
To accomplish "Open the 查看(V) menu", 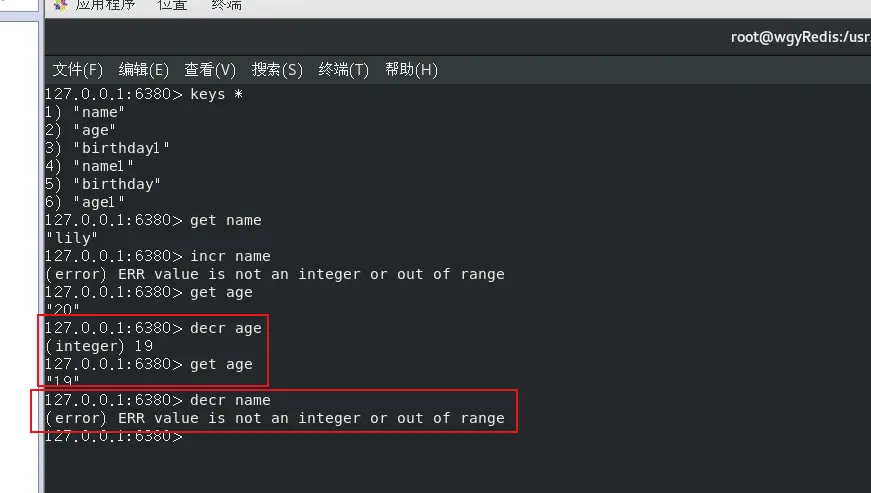I will tap(210, 70).
